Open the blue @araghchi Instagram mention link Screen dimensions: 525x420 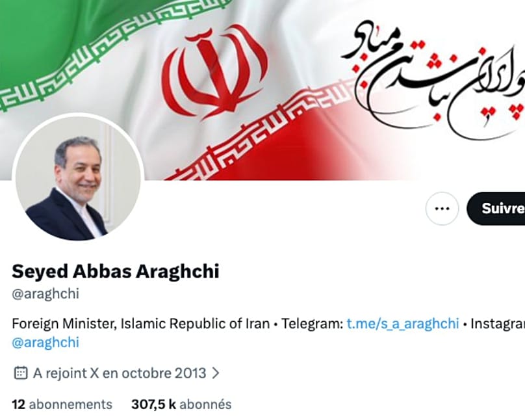[x=45, y=342]
